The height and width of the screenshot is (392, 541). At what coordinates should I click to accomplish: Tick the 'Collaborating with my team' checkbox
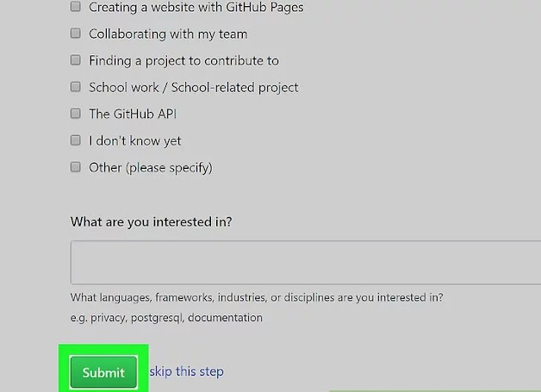(76, 34)
